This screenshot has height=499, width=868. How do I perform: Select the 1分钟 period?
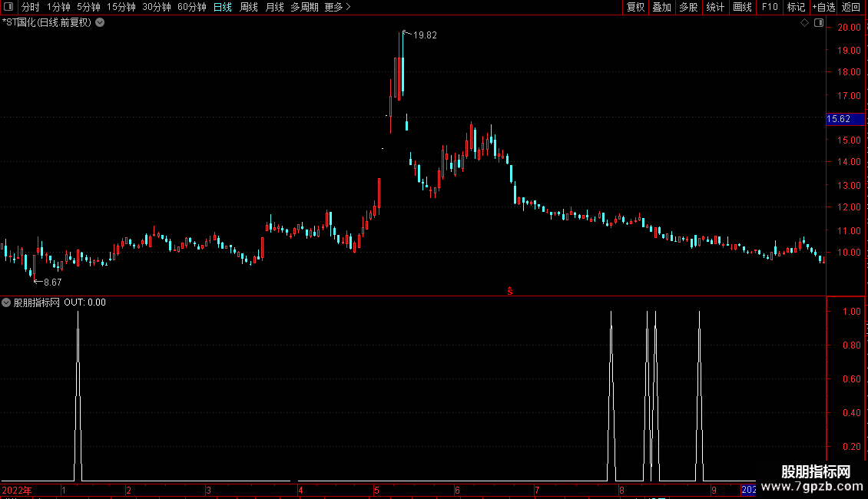[58, 7]
